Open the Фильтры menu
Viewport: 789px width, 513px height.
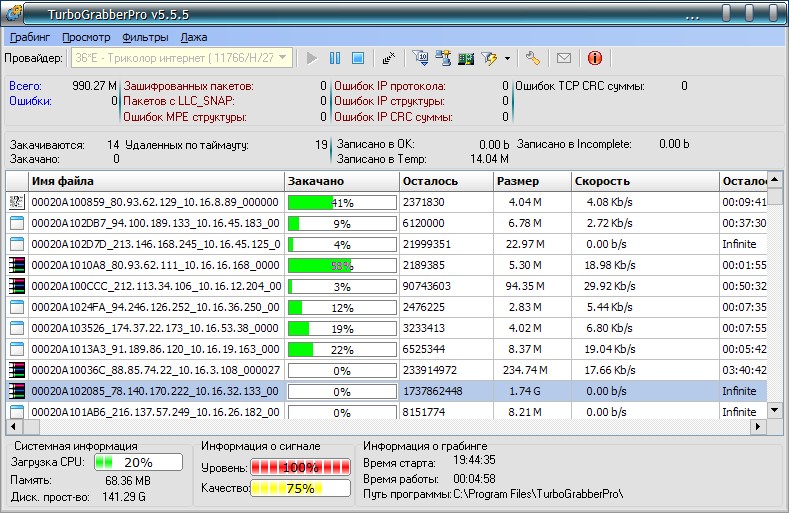[x=145, y=37]
